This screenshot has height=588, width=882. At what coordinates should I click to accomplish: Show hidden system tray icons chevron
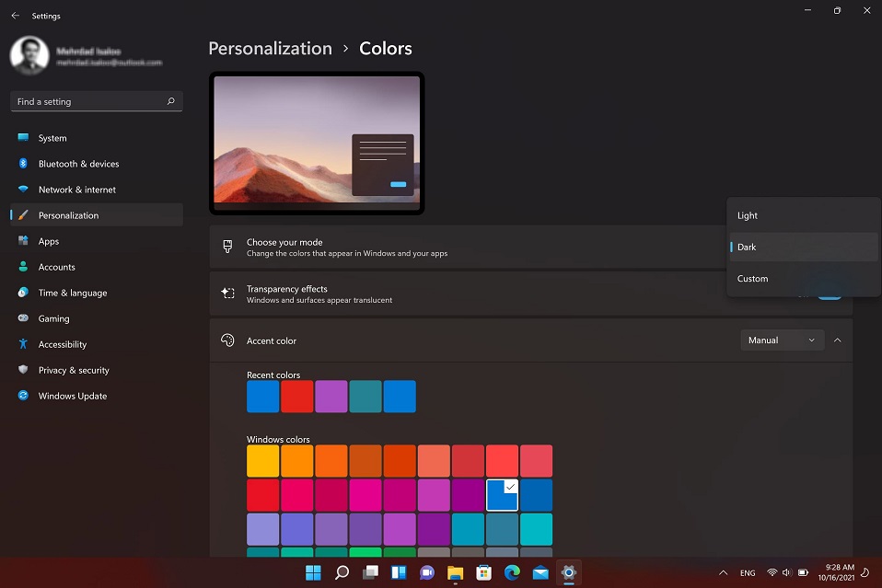click(x=723, y=572)
